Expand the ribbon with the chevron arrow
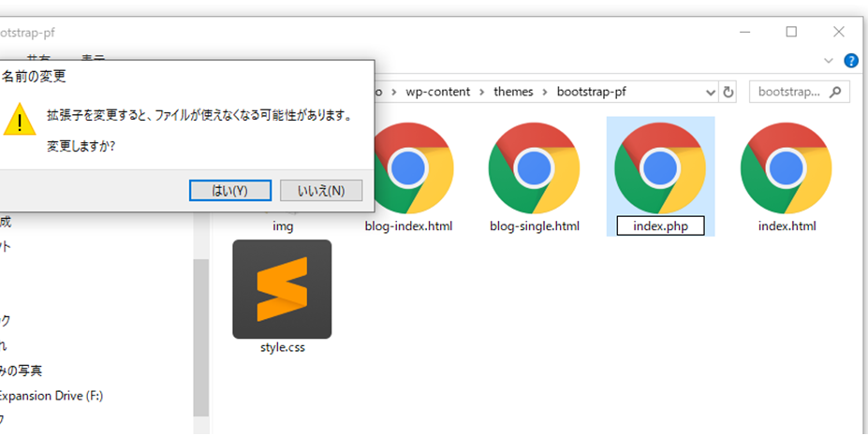 click(829, 60)
